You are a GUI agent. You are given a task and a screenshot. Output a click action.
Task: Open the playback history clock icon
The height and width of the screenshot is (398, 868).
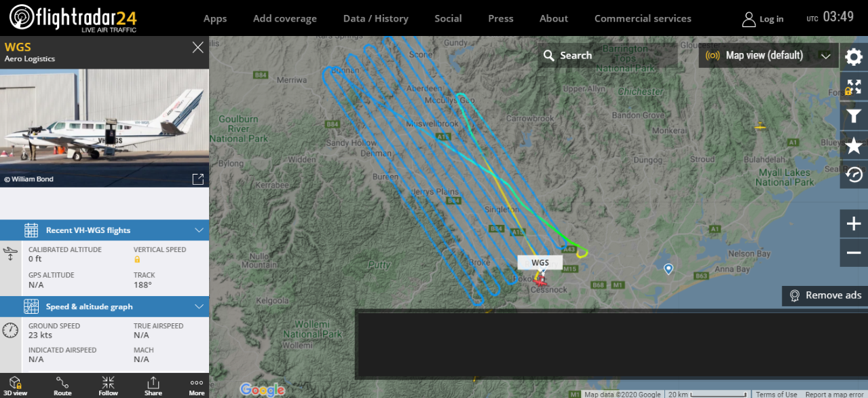point(854,176)
